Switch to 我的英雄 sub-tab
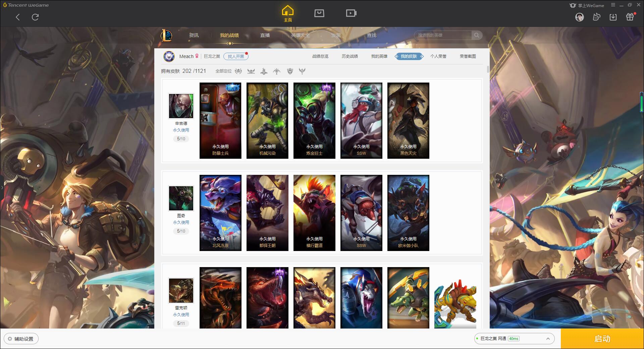 pyautogui.click(x=379, y=56)
